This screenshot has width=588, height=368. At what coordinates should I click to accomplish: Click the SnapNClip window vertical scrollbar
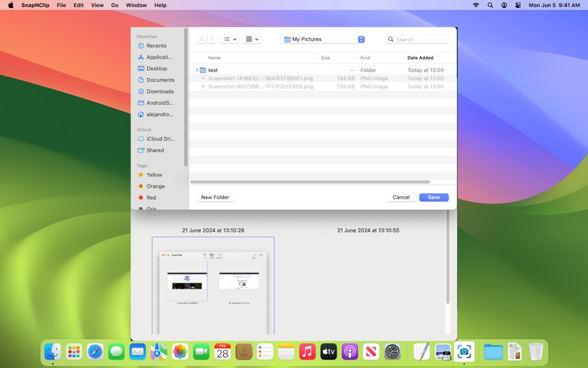point(447,257)
